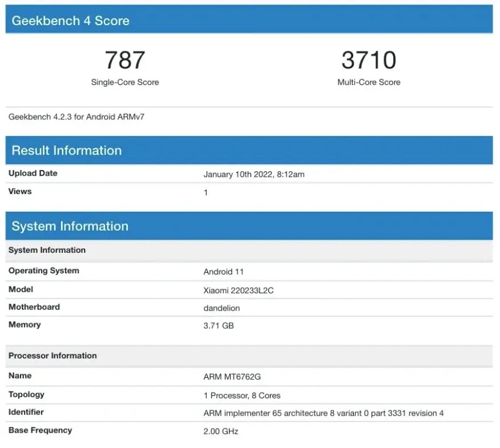Viewport: 500px width, 448px height.
Task: Click the Result Information section header
Action: pyautogui.click(x=249, y=150)
